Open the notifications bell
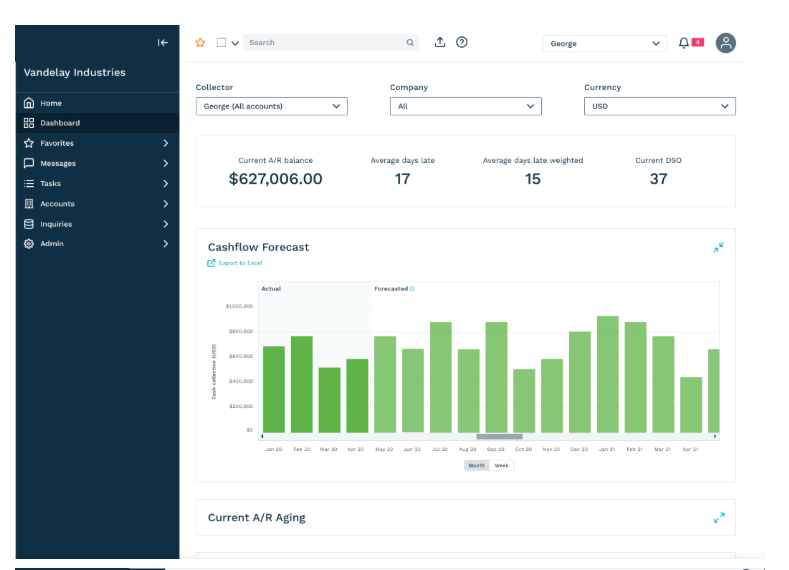 pyautogui.click(x=683, y=43)
